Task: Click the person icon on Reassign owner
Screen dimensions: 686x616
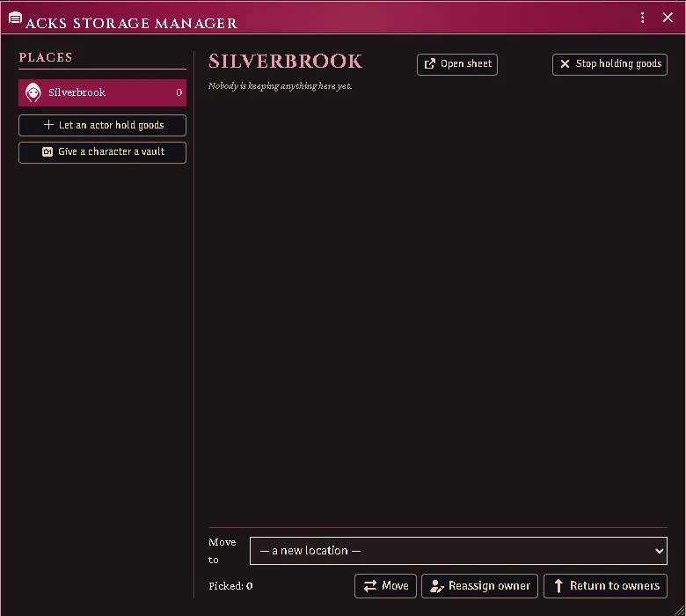Action: coord(436,586)
